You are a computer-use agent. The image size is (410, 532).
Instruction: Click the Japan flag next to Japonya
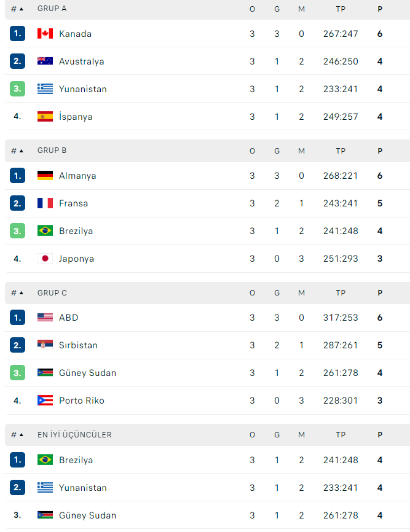tap(45, 259)
